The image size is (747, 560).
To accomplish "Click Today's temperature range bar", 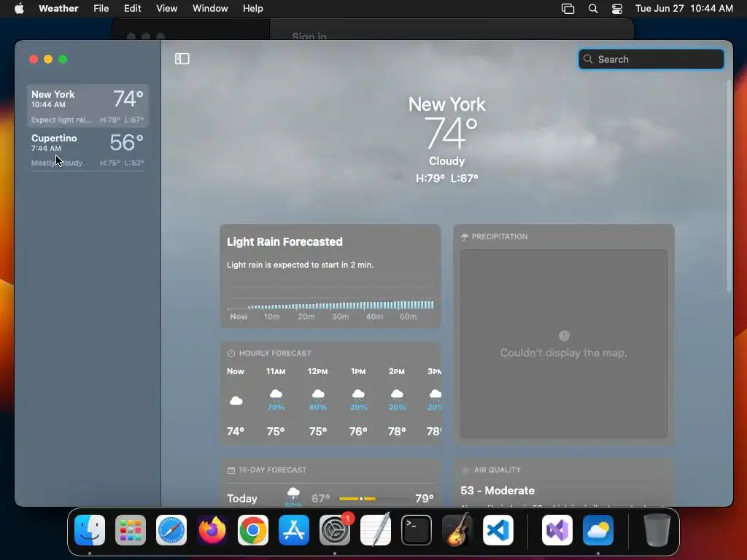I will pos(373,499).
